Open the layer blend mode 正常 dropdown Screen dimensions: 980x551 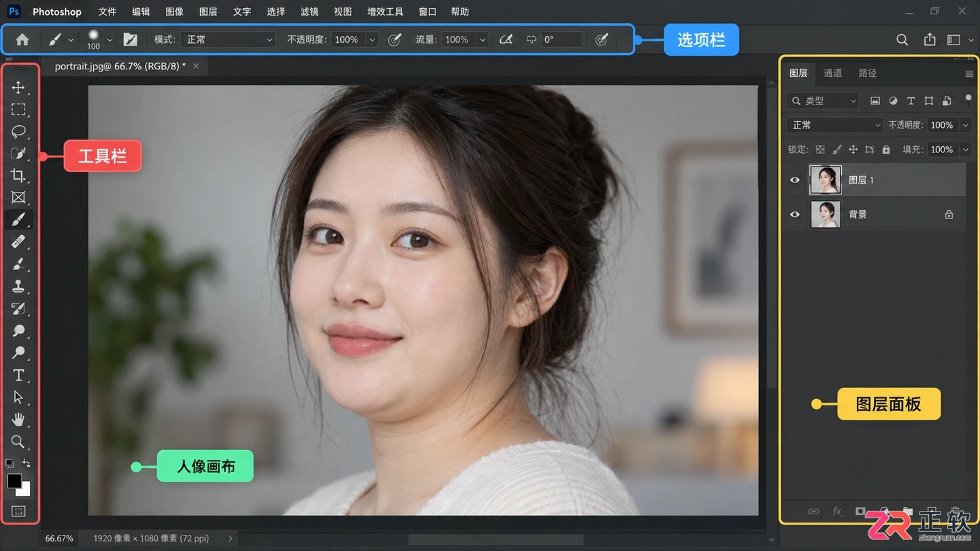834,125
